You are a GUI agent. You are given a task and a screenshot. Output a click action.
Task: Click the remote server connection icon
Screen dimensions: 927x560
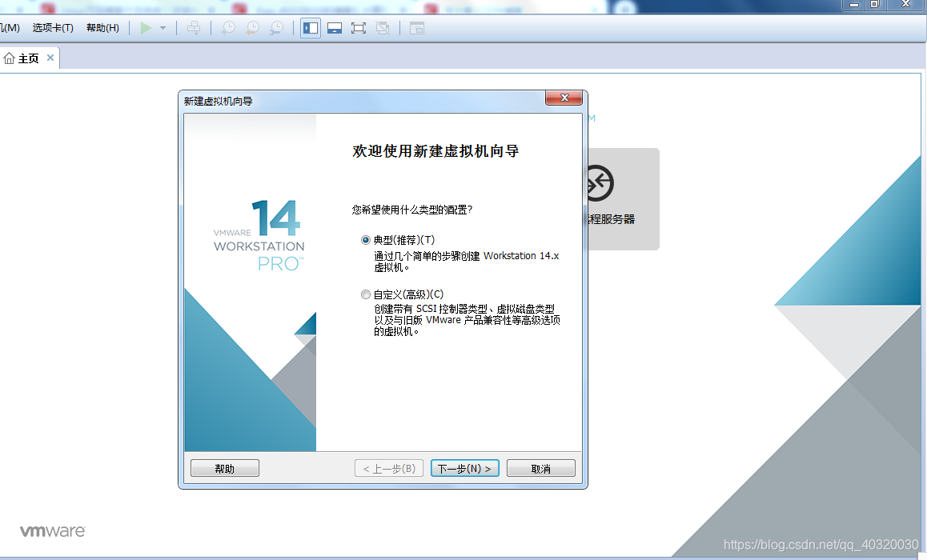point(600,184)
